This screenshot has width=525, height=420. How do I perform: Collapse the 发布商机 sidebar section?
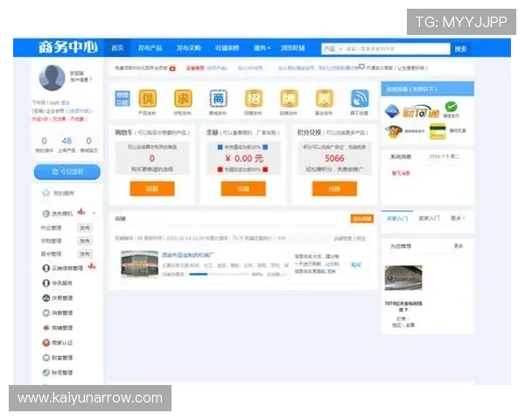(x=94, y=213)
